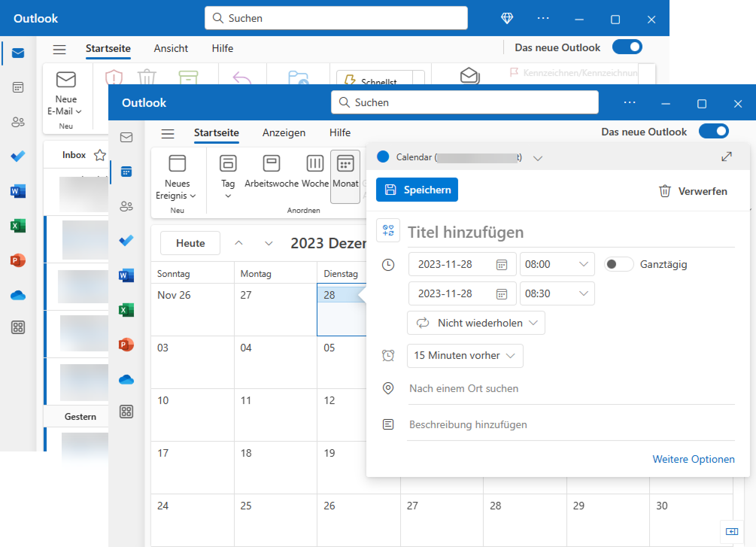Enable the Ganztägig all-day toggle
Image resolution: width=756 pixels, height=547 pixels.
click(x=618, y=264)
